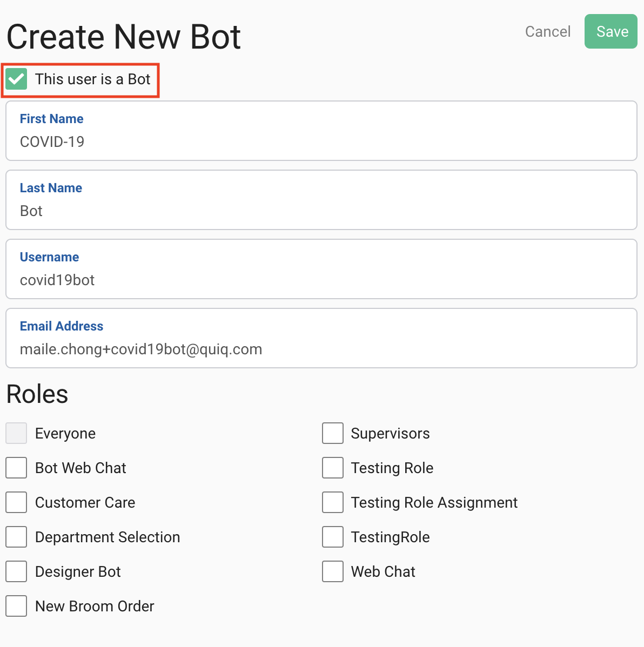Cancel creating the new bot
Screen dimensions: 644x647
547,31
